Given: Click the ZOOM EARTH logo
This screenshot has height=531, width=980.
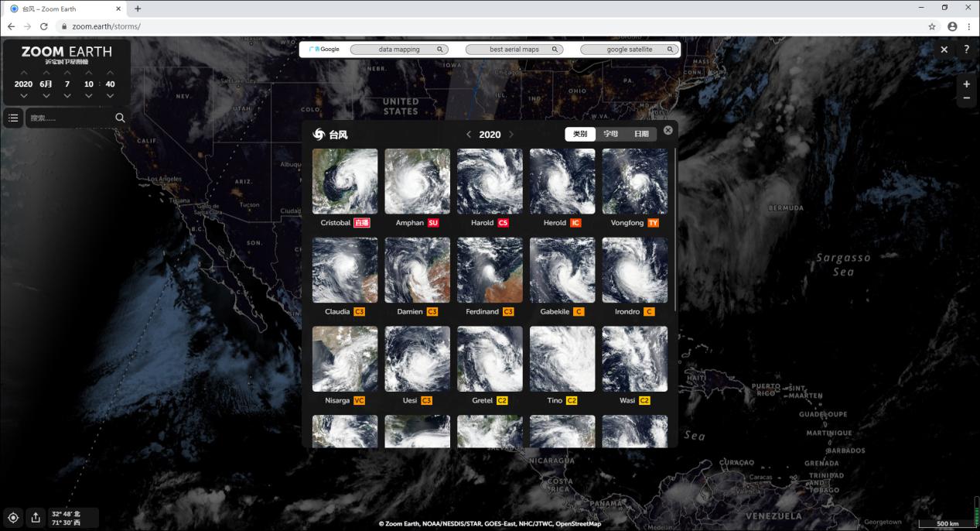Looking at the screenshot, I should pyautogui.click(x=67, y=53).
